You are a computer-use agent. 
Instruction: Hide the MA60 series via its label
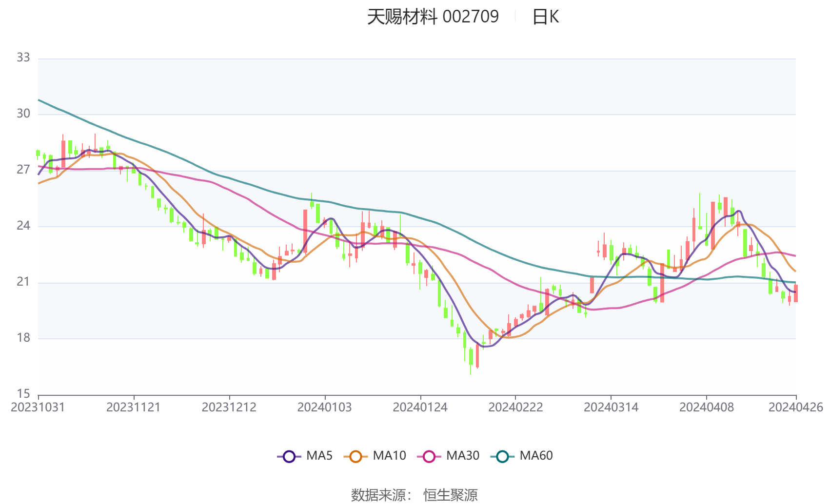click(x=536, y=456)
